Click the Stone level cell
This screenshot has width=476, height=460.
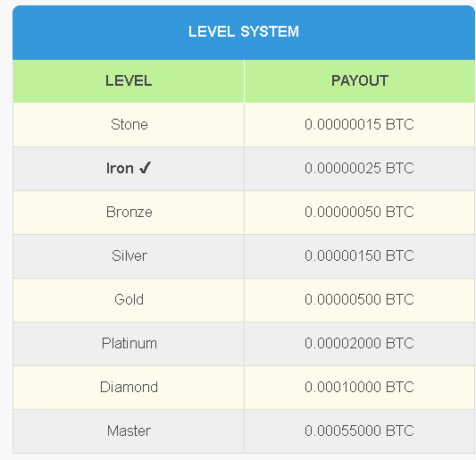(129, 125)
